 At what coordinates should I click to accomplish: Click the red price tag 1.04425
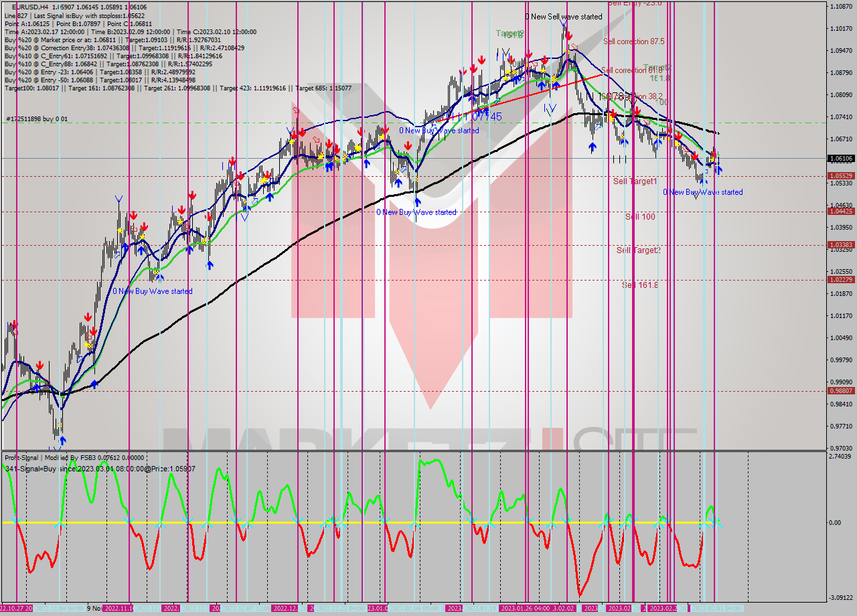coord(840,212)
